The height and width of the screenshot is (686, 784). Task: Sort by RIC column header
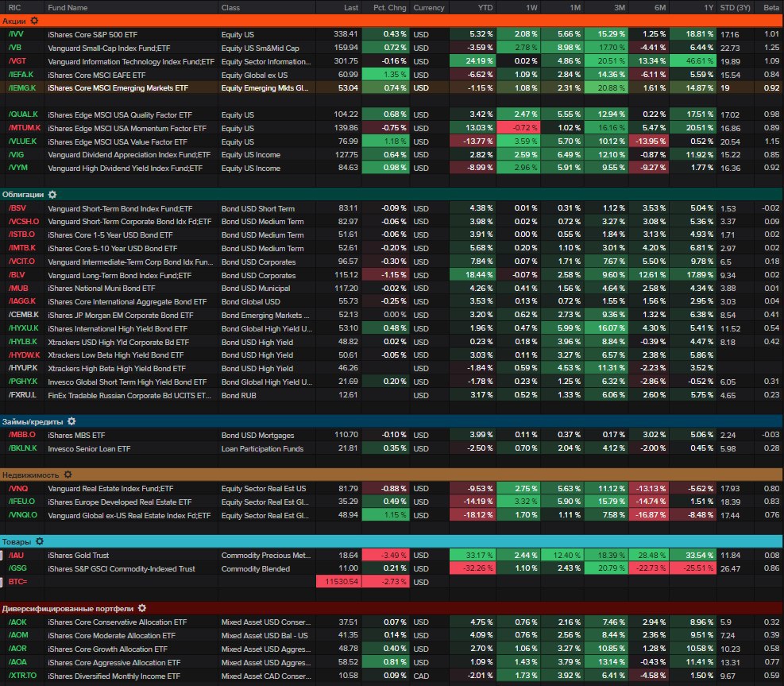point(14,7)
